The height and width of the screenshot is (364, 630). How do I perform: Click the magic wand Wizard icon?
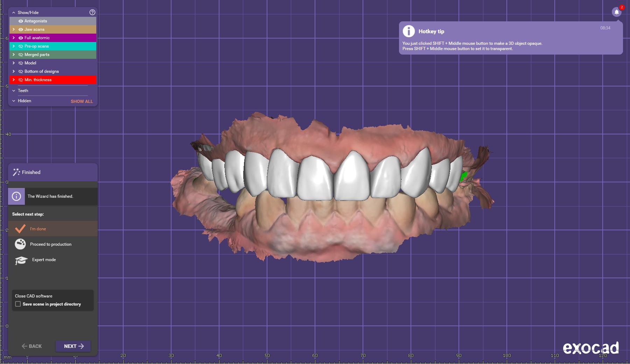(16, 172)
